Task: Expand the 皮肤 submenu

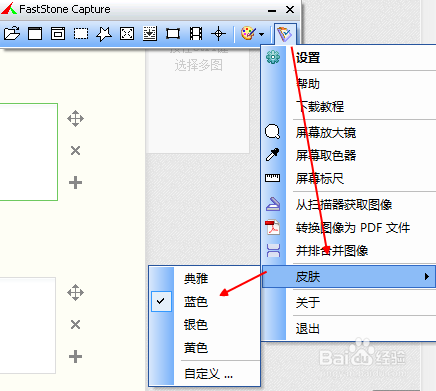Action: coord(349,276)
